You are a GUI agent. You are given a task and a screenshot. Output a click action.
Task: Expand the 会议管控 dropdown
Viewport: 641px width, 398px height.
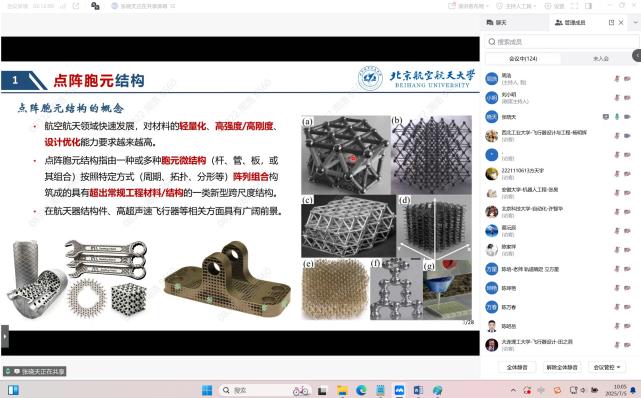point(607,367)
